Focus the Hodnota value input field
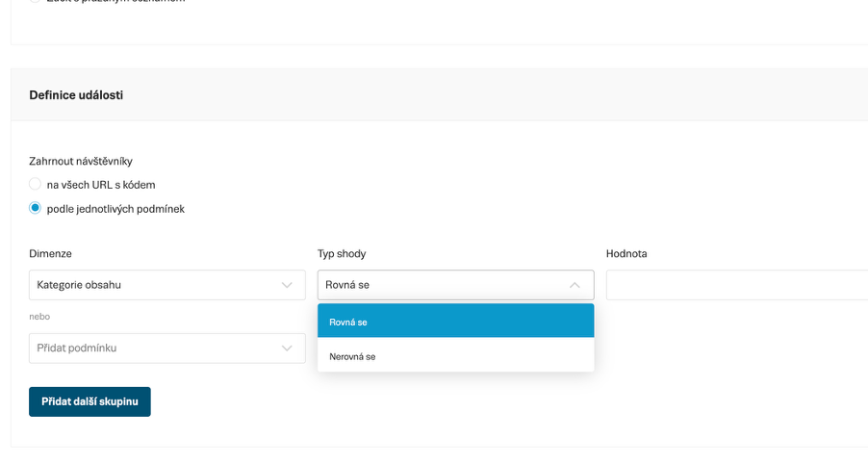Image resolution: width=868 pixels, height=464 pixels. (736, 285)
